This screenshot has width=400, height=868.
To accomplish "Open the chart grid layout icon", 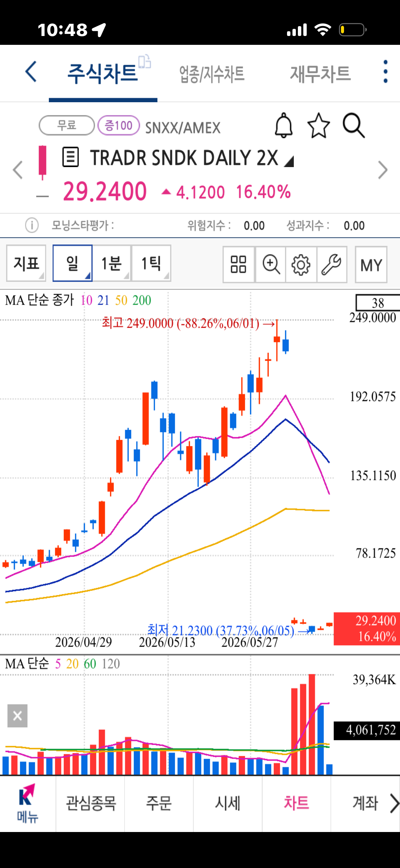I will [x=238, y=265].
